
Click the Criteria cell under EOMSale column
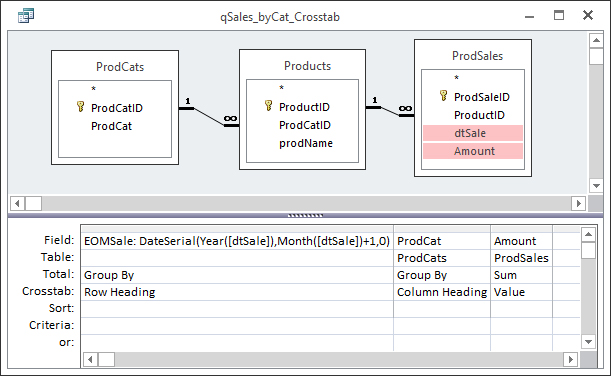(x=237, y=326)
